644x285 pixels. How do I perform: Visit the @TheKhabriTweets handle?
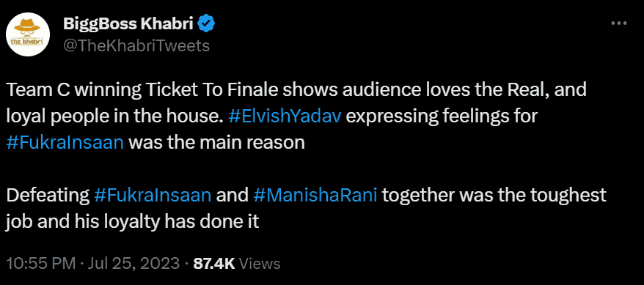(136, 46)
